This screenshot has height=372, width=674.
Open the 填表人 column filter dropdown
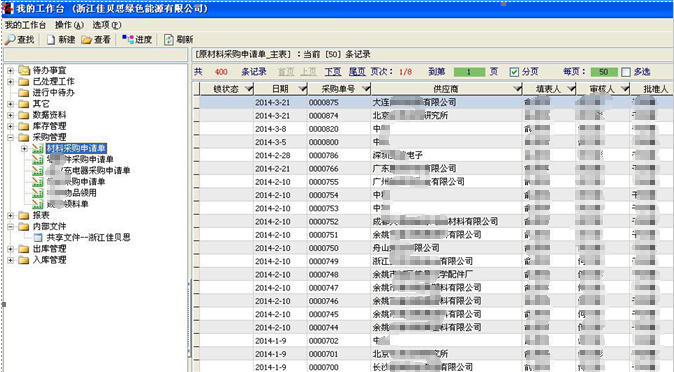point(571,89)
